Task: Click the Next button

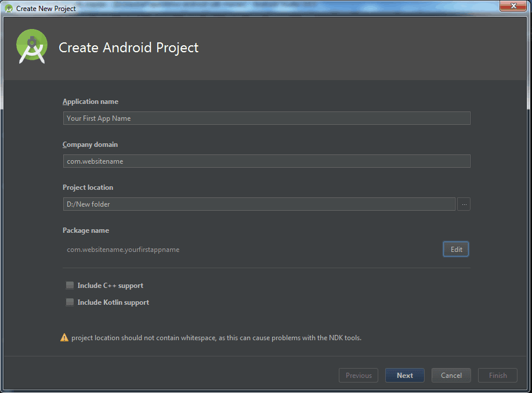Action: [405, 376]
